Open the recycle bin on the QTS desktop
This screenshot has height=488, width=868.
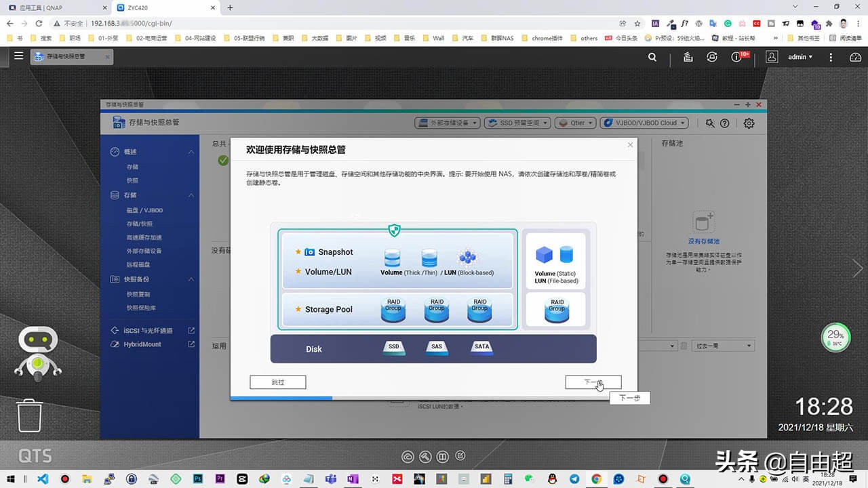(x=29, y=415)
